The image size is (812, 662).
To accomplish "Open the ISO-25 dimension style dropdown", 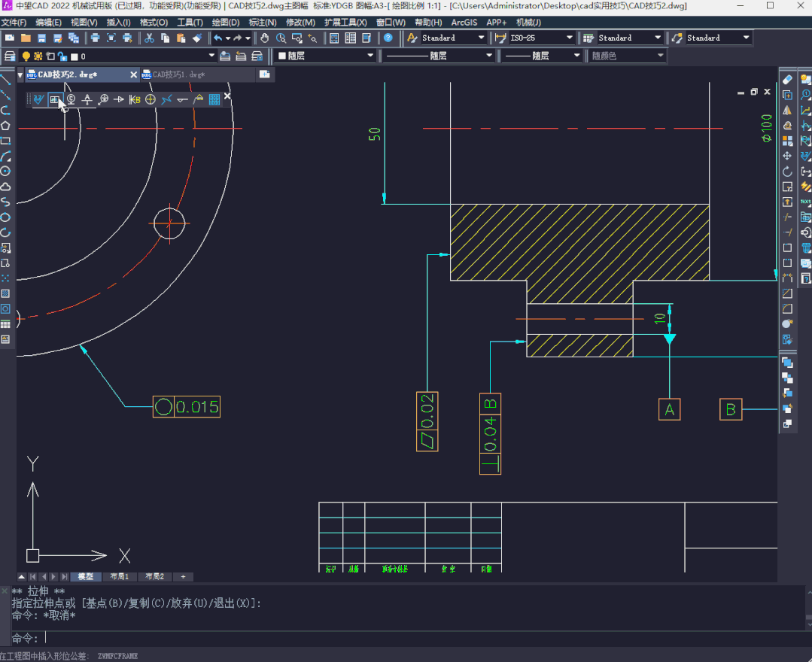I will click(x=569, y=38).
